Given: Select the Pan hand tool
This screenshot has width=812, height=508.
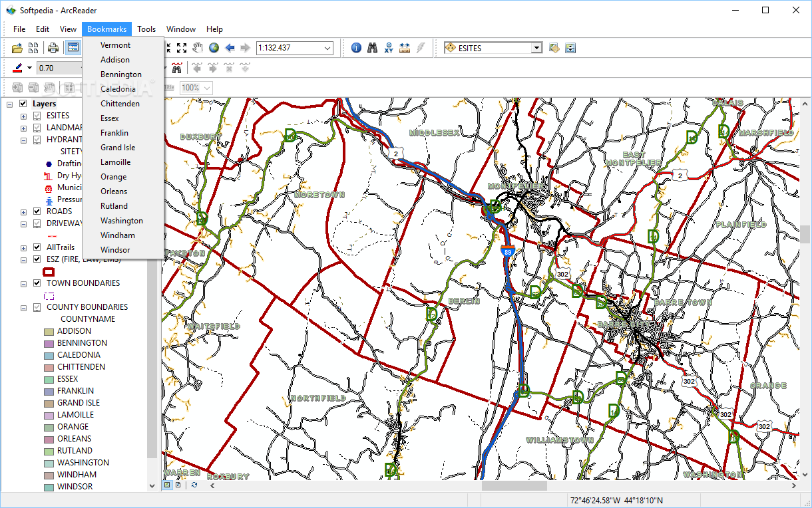Looking at the screenshot, I should coord(198,48).
